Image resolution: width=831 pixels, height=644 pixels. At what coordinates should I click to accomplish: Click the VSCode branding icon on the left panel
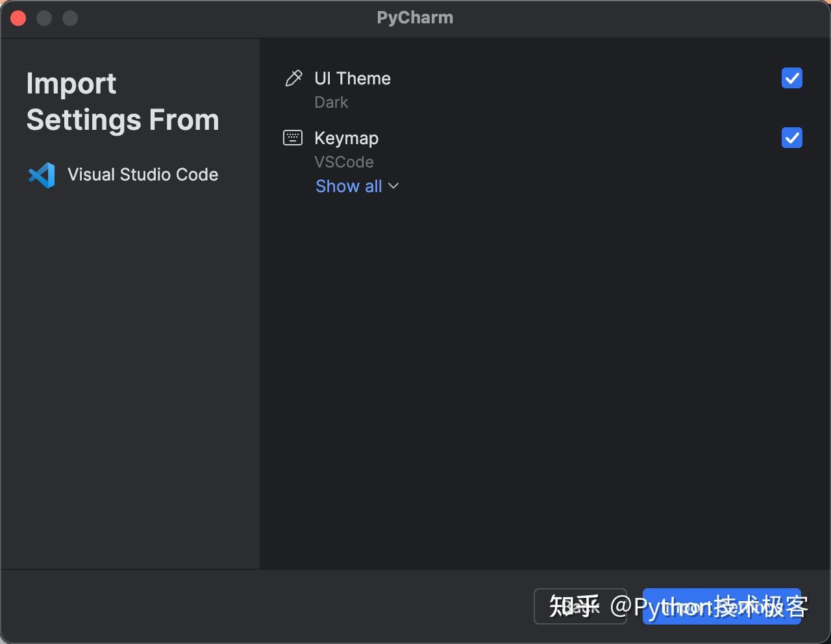click(41, 175)
